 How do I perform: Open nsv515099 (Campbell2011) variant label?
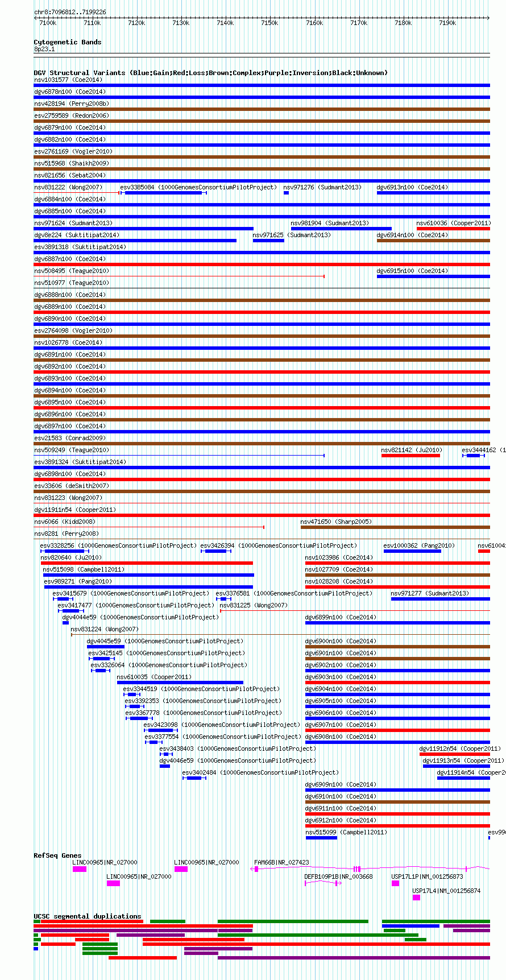[346, 832]
